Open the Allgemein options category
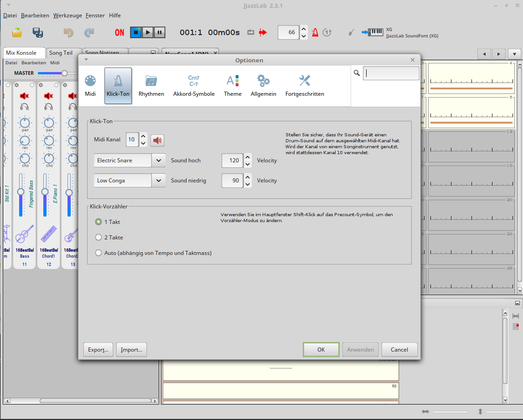This screenshot has width=523, height=420. 264,86
